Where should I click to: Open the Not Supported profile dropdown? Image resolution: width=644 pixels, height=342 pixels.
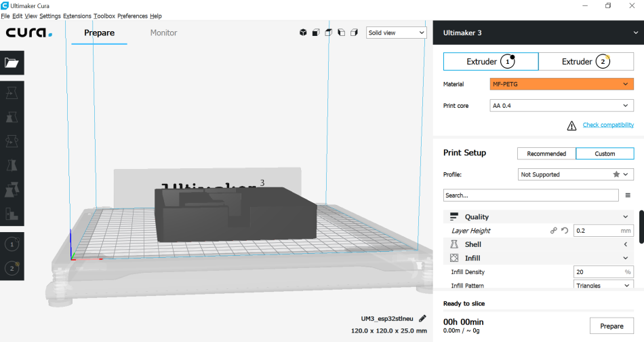576,174
